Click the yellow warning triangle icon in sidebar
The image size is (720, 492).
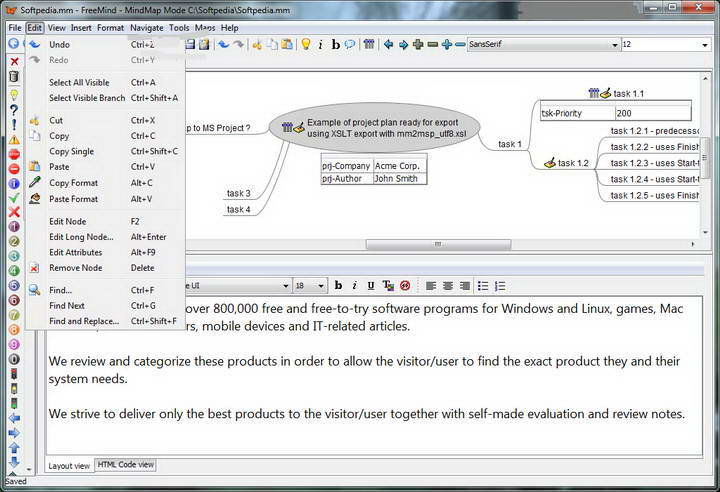point(14,140)
